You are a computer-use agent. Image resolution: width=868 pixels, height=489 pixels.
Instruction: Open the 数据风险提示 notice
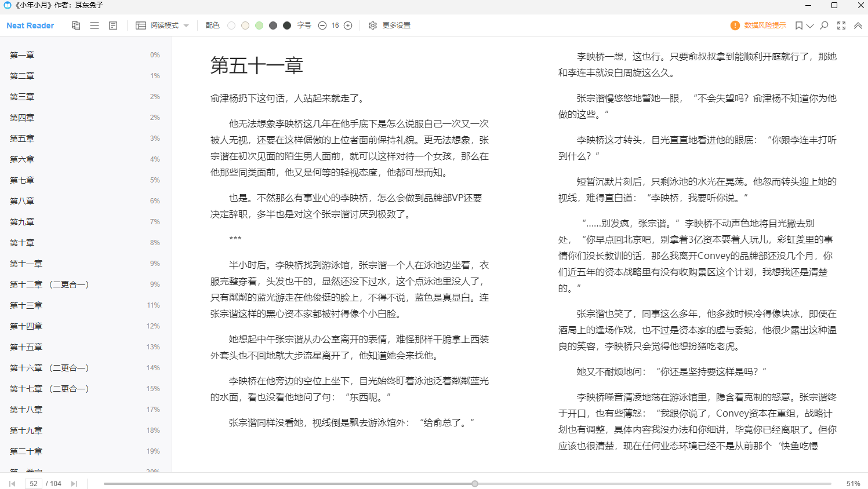[765, 25]
